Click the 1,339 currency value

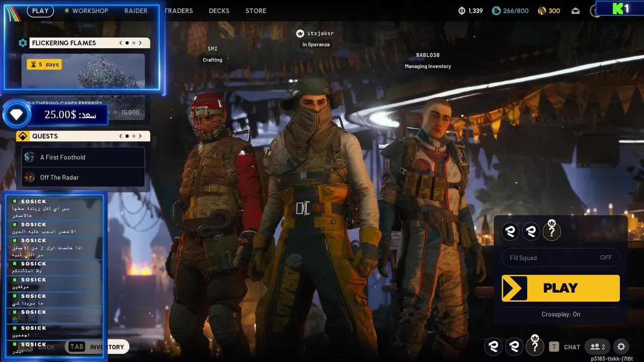pos(475,11)
